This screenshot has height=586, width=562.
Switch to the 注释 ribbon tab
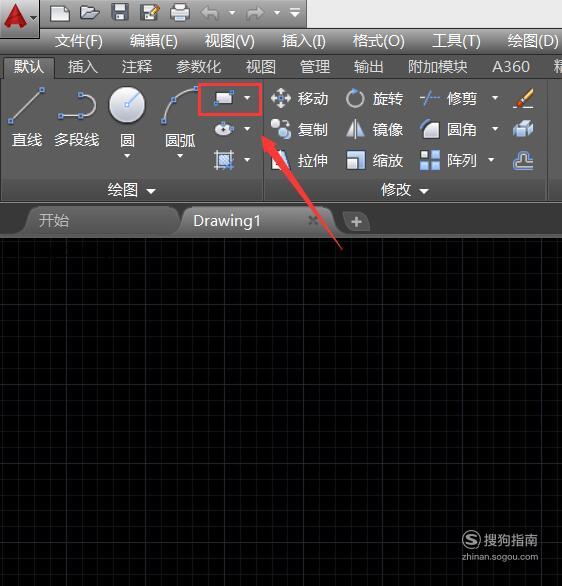point(137,67)
